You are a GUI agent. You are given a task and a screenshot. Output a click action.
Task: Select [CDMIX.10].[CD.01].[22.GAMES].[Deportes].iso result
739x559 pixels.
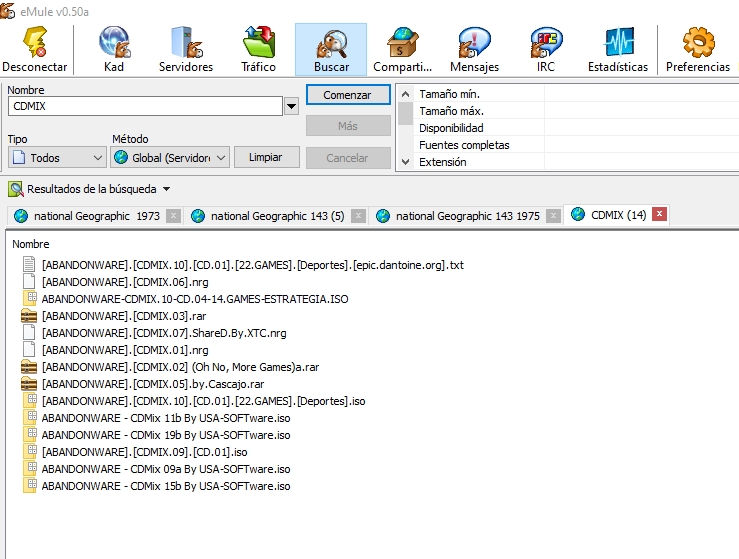click(204, 401)
